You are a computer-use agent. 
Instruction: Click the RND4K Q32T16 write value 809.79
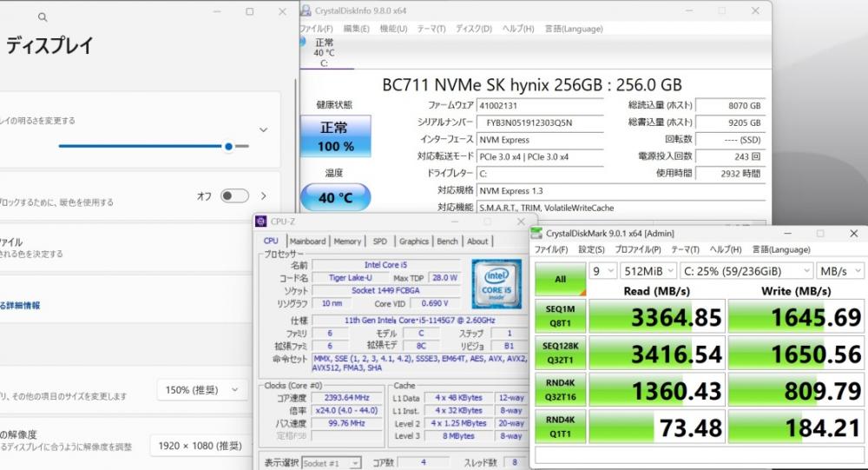pyautogui.click(x=795, y=391)
